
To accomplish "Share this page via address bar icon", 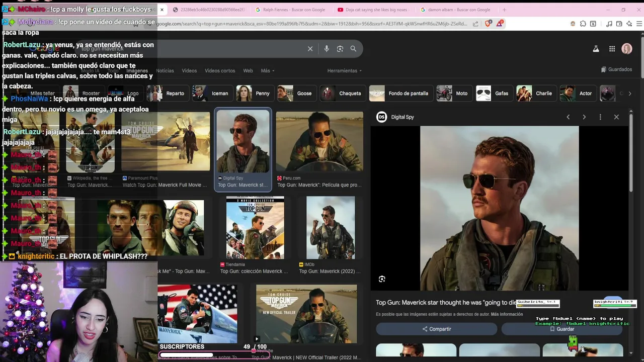I will click(475, 24).
